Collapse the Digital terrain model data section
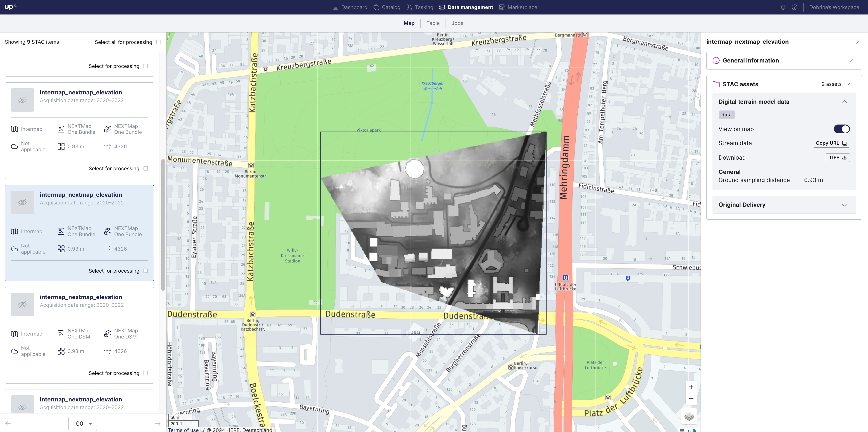The width and height of the screenshot is (868, 432). click(843, 101)
